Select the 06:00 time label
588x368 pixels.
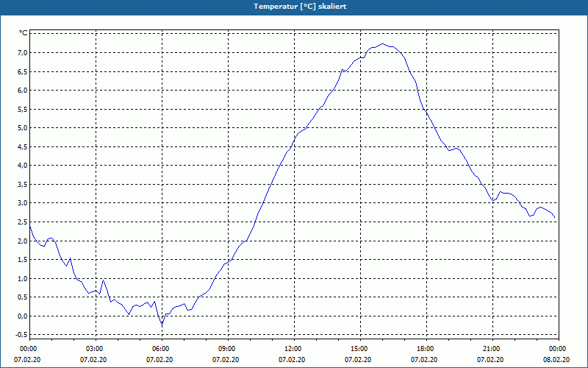[x=162, y=349]
